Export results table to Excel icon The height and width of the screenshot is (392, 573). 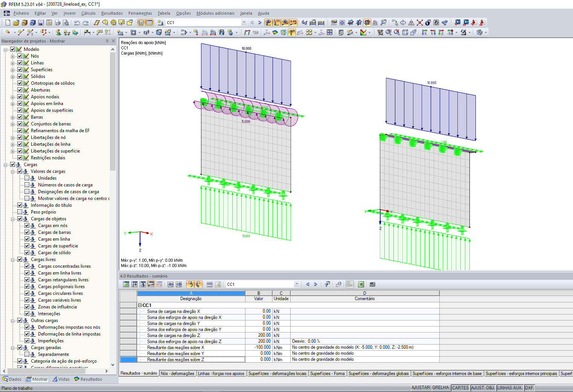coord(361,284)
